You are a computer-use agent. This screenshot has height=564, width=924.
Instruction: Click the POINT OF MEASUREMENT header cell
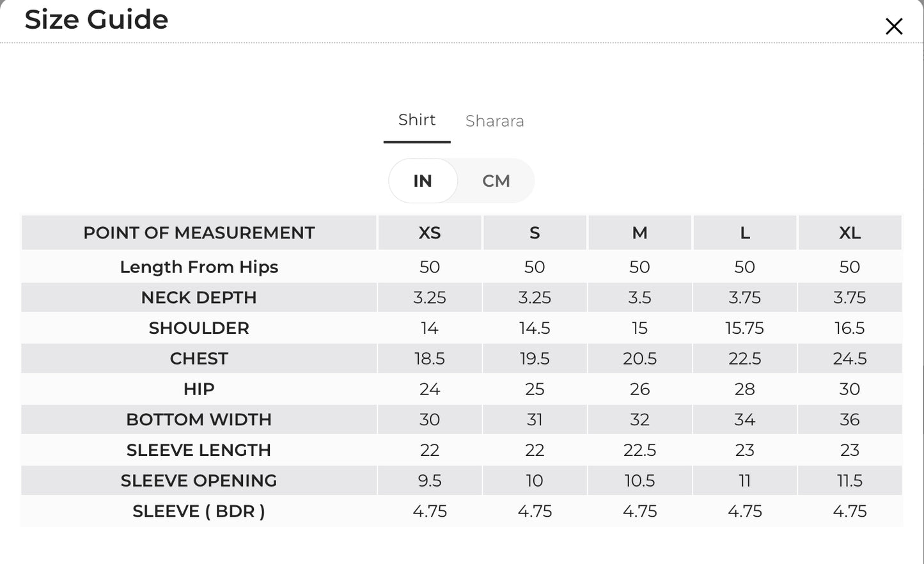(199, 233)
